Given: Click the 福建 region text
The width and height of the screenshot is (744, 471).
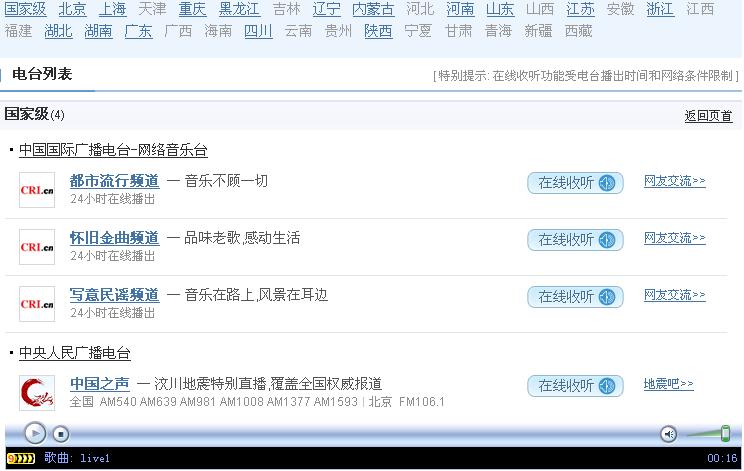Looking at the screenshot, I should pos(18,31).
